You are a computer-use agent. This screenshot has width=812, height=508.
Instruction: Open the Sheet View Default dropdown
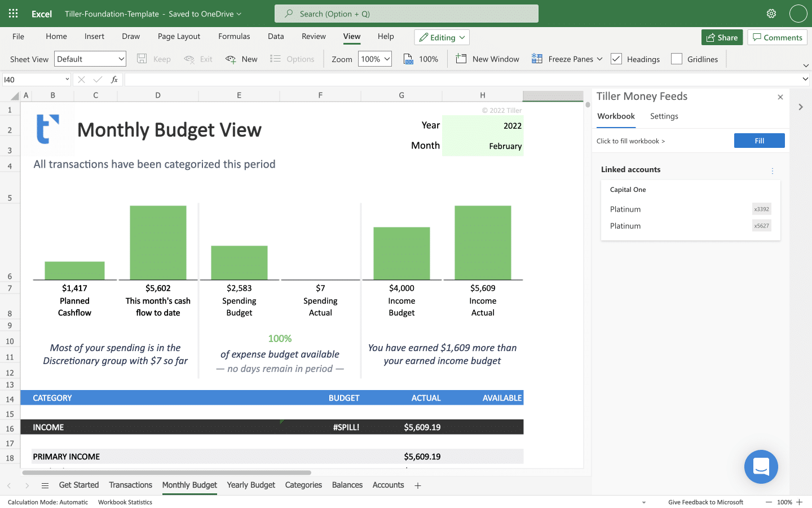90,59
